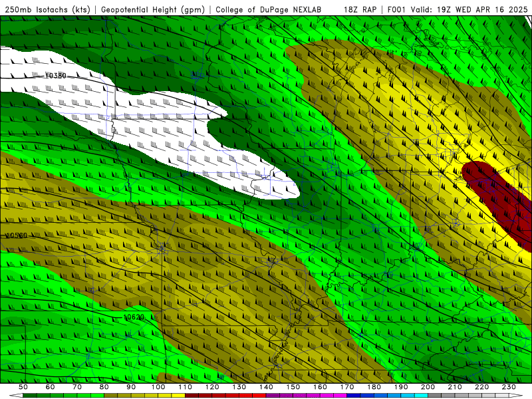
Task: Click the 180 value on the color scale
Action: click(374, 387)
